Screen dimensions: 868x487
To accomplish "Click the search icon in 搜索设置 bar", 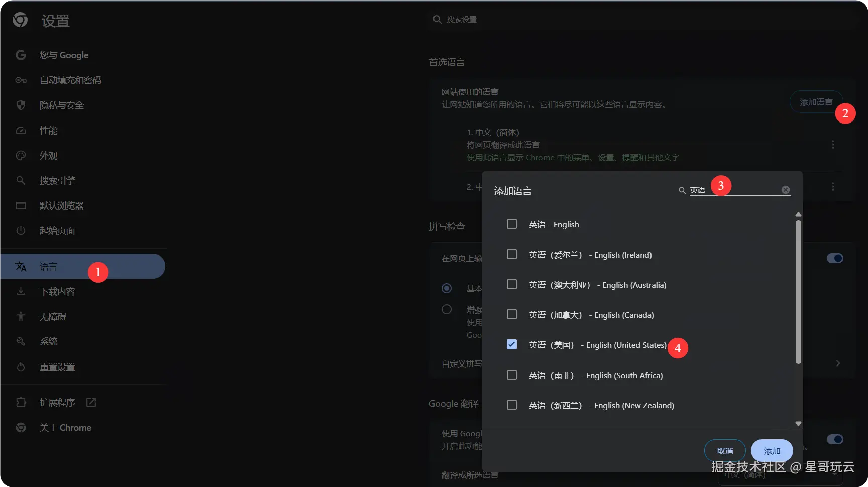I will 437,20.
